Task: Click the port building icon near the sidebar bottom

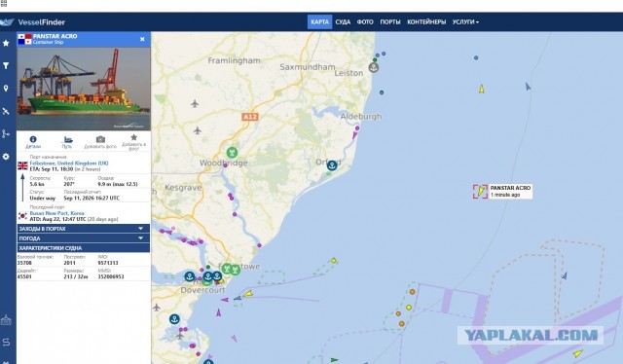Action: (x=6, y=320)
